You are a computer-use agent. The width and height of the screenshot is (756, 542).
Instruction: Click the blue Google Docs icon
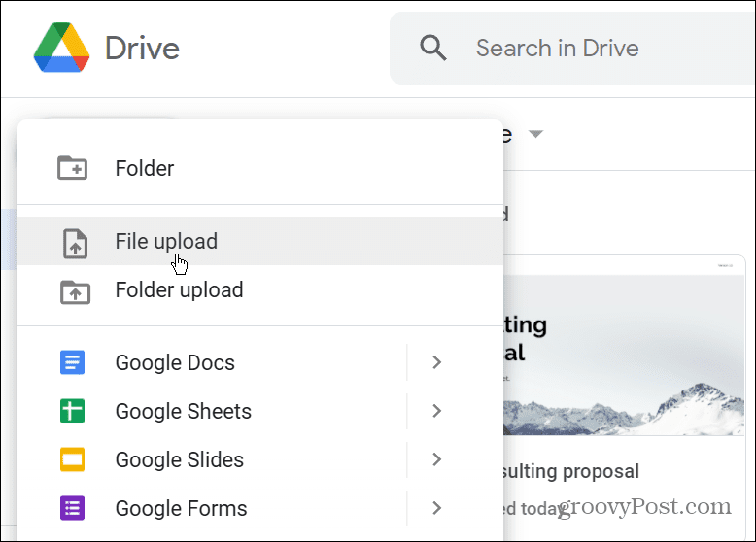(72, 362)
